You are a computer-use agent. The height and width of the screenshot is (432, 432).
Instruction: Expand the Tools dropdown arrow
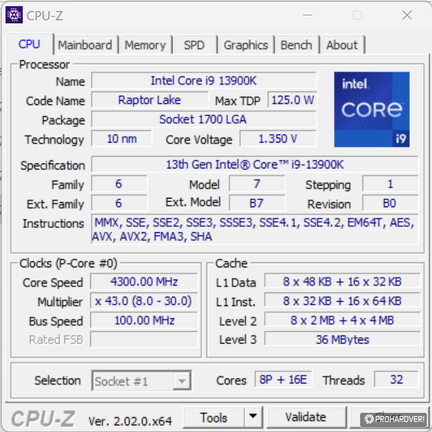[253, 417]
